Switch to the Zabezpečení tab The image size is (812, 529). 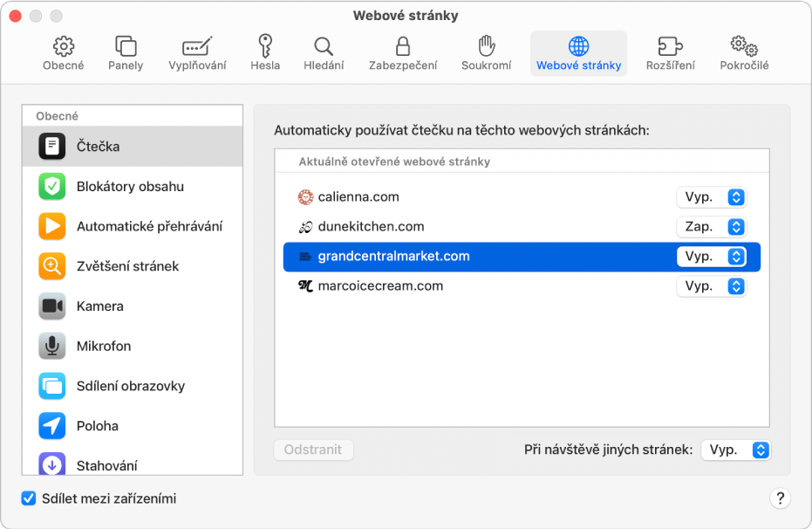click(x=403, y=53)
